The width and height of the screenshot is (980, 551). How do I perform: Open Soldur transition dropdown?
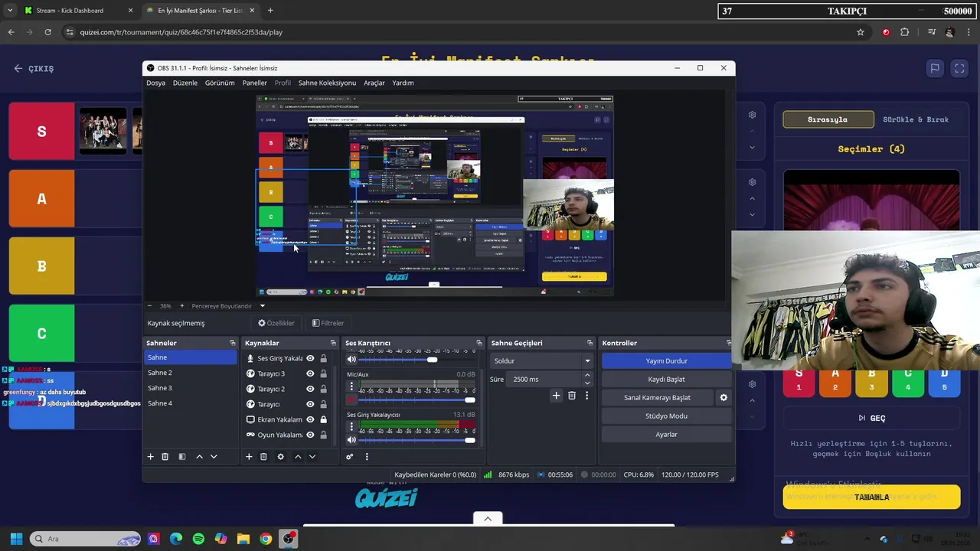(x=542, y=360)
